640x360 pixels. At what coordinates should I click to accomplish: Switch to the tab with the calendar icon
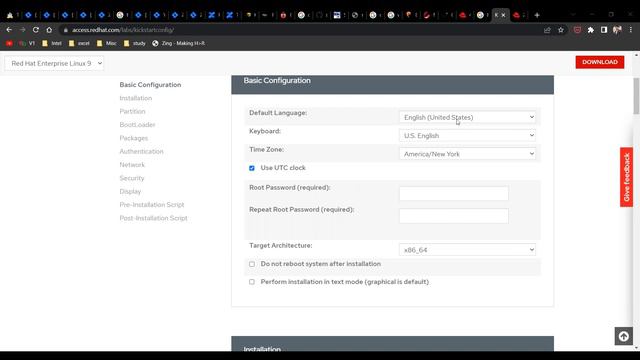pyautogui.click(x=337, y=15)
